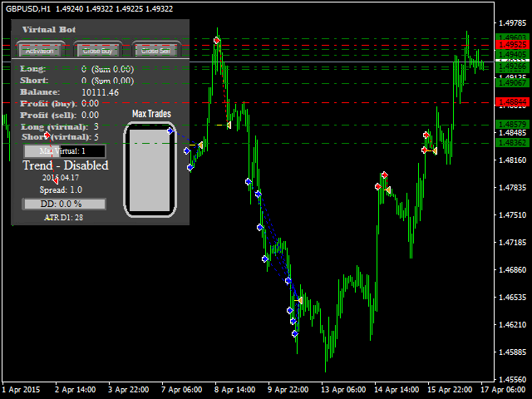Image resolution: width=532 pixels, height=399 pixels.
Task: Click the 1.47835 price scale value
Action: click(512, 188)
